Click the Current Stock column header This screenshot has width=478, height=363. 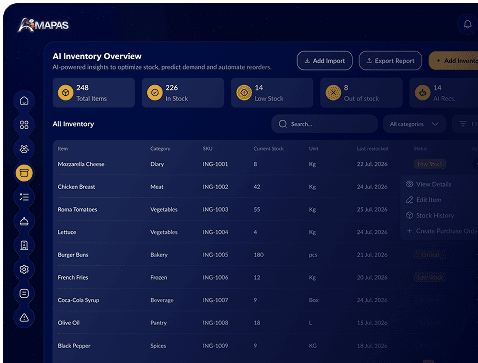click(x=268, y=149)
